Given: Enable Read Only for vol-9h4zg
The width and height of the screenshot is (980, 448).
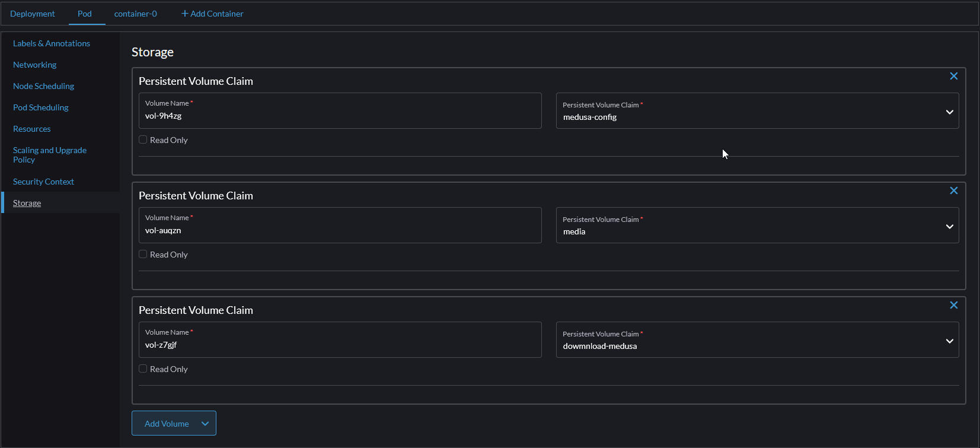Looking at the screenshot, I should tap(143, 140).
